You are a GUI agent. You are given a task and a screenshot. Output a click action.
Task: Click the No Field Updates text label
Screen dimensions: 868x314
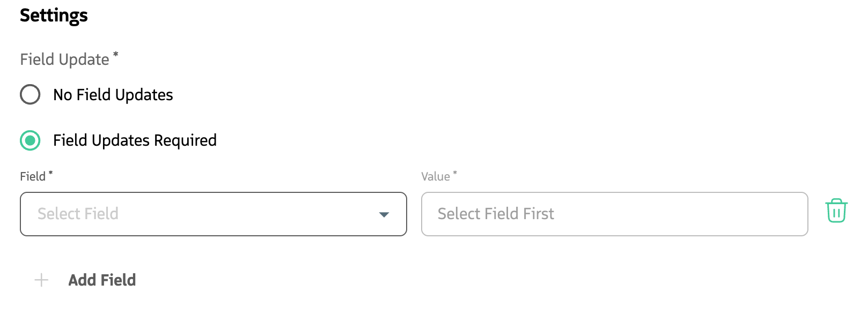[x=112, y=94]
